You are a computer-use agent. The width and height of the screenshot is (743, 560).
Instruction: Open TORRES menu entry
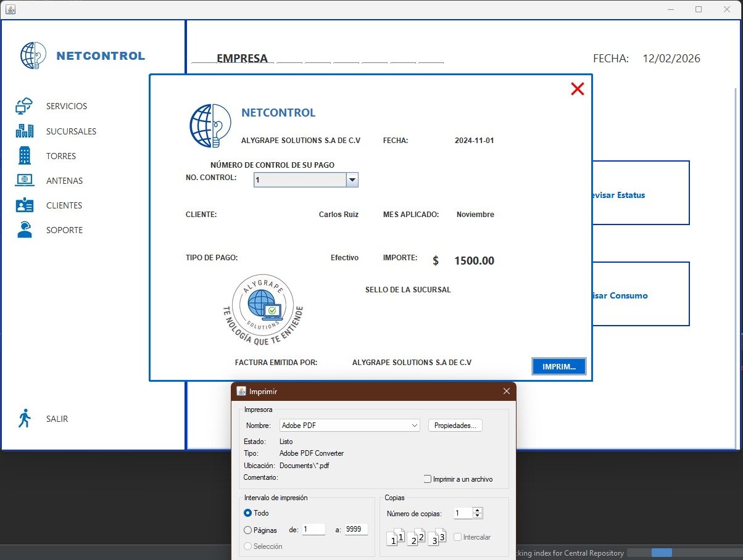(61, 156)
